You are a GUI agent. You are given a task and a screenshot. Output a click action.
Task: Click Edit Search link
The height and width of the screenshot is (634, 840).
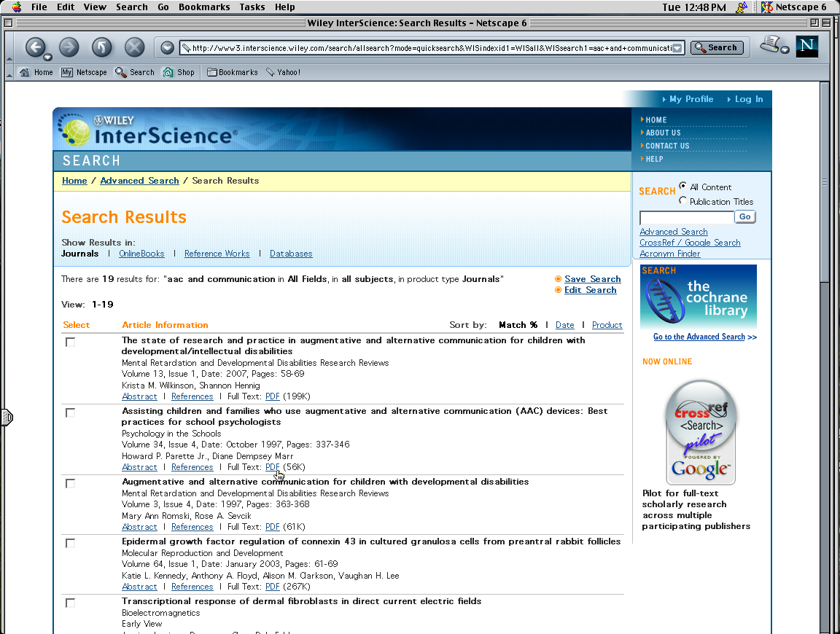pyautogui.click(x=591, y=290)
